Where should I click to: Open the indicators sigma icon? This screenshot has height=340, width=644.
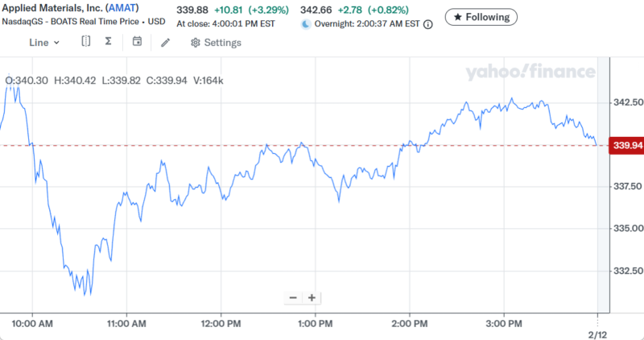click(108, 42)
